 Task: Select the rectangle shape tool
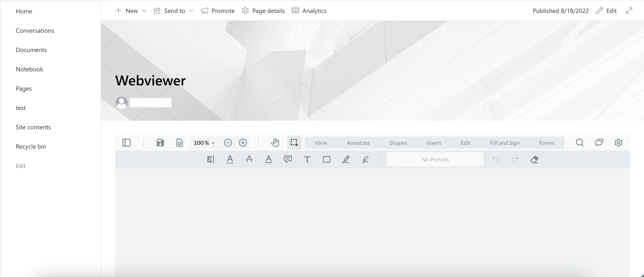pyautogui.click(x=326, y=159)
